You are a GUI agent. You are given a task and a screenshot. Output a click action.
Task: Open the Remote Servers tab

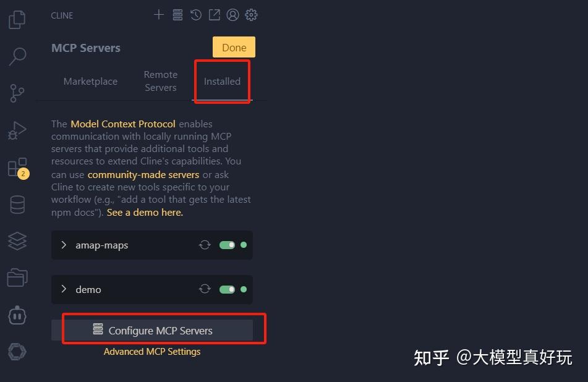[x=160, y=81]
